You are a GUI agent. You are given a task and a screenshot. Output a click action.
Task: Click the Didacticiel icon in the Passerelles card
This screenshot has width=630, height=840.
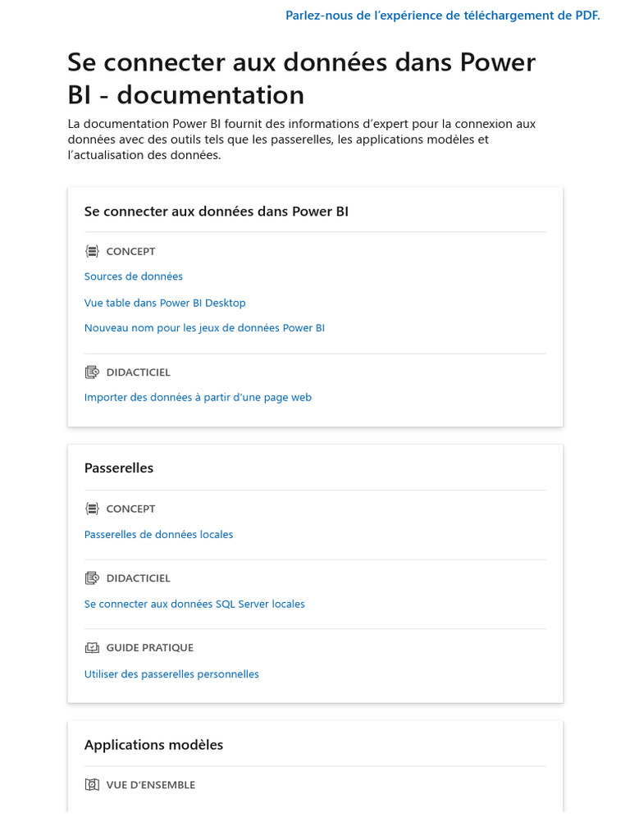click(92, 578)
